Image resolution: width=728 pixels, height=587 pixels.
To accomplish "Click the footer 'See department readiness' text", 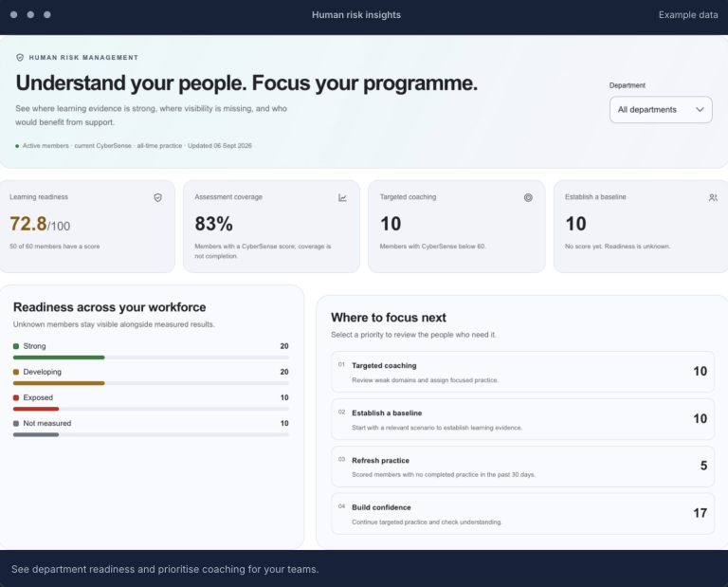I will pyautogui.click(x=165, y=569).
